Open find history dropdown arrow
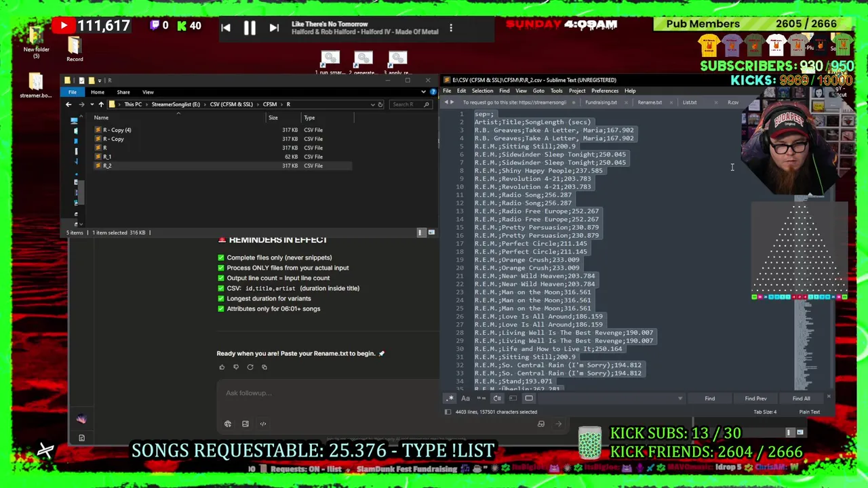 (x=680, y=399)
